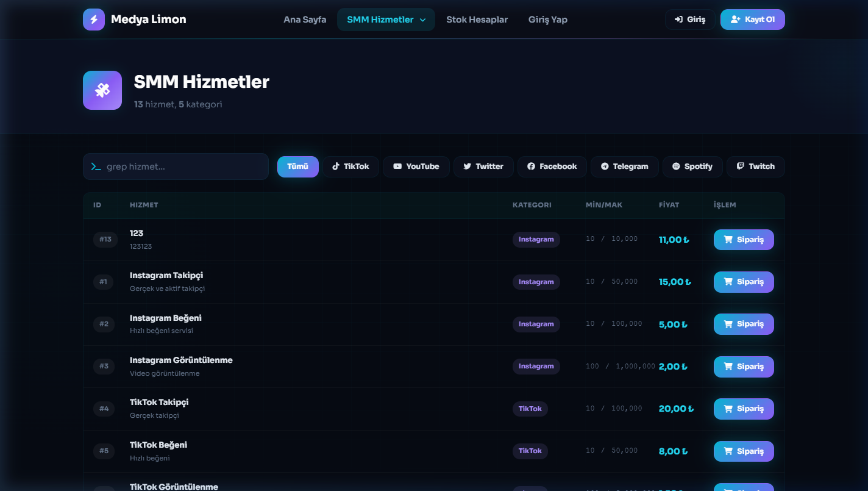Image resolution: width=868 pixels, height=491 pixels.
Task: Click the HIZMET column header
Action: click(144, 205)
